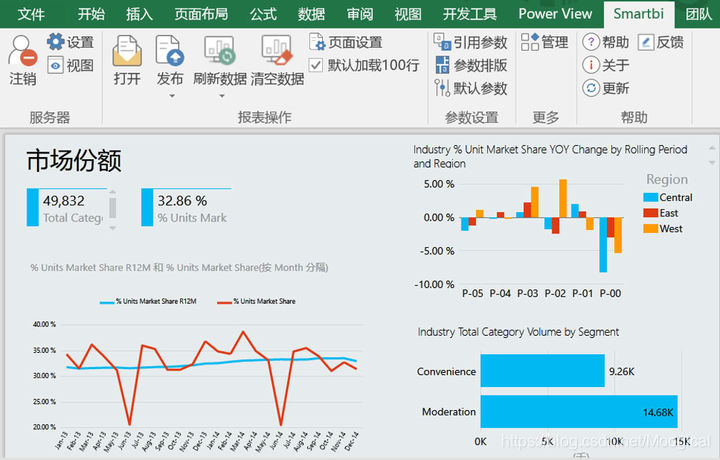
Task: Open the 文件 menu tab
Action: 31,14
